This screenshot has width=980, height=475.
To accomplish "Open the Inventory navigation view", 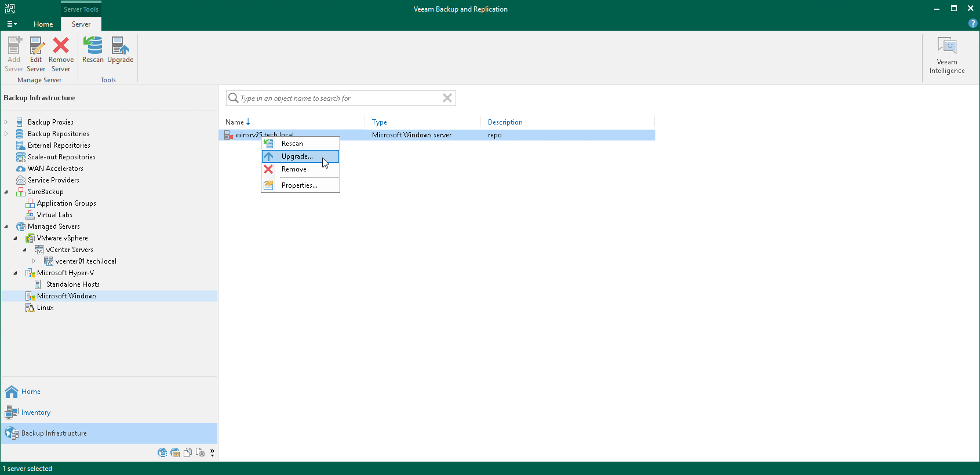I will pos(109,412).
